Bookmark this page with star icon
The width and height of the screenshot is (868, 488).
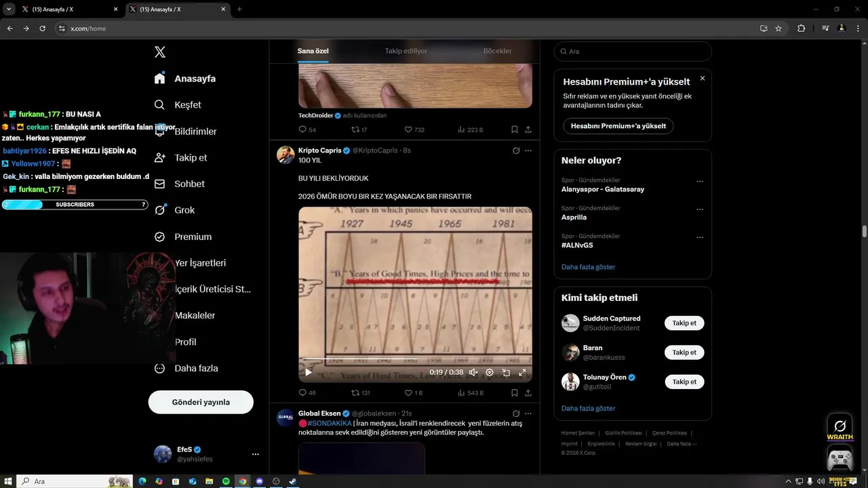click(x=778, y=28)
